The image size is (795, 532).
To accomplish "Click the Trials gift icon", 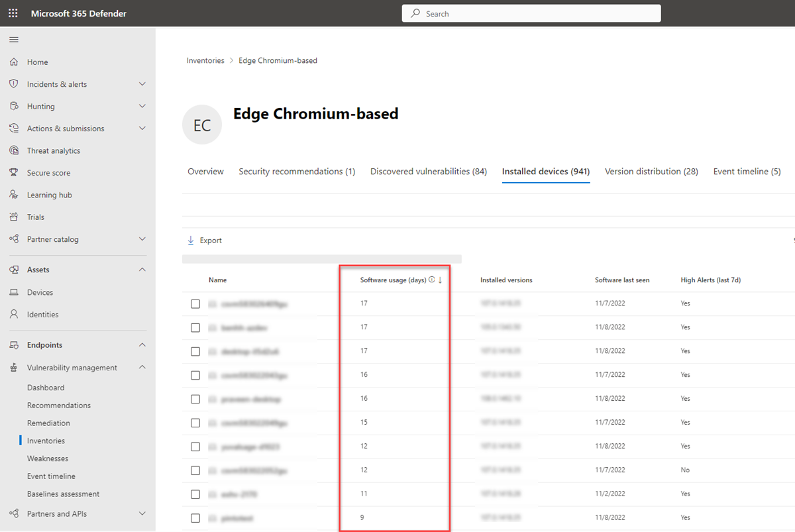I will click(x=14, y=217).
